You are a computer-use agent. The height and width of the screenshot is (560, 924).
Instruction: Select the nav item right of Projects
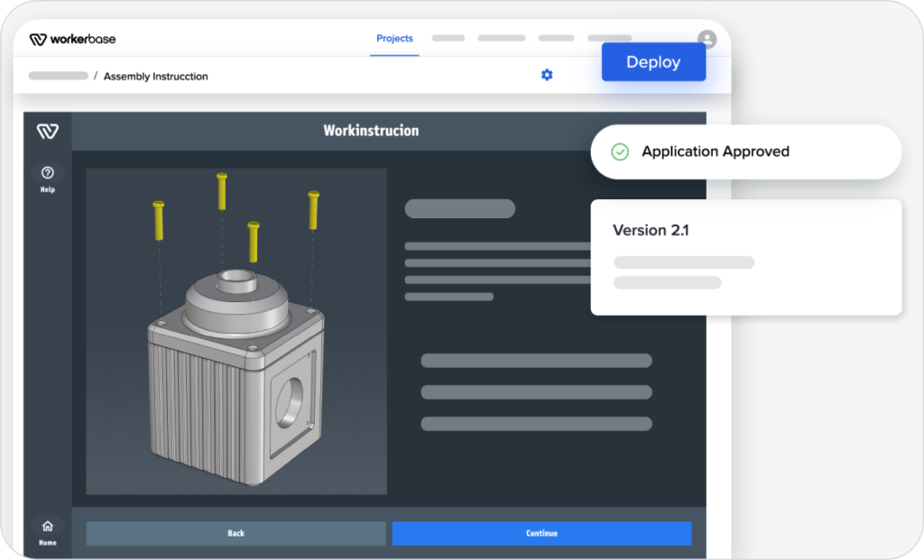(x=448, y=39)
